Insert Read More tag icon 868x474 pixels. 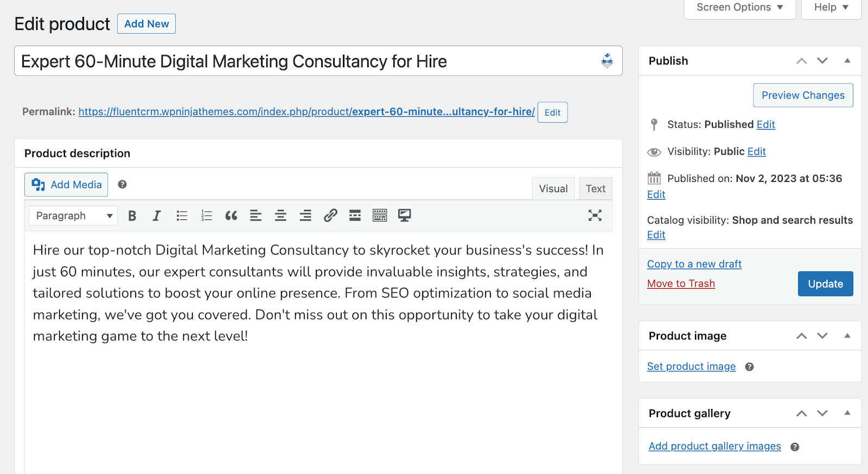pos(355,216)
